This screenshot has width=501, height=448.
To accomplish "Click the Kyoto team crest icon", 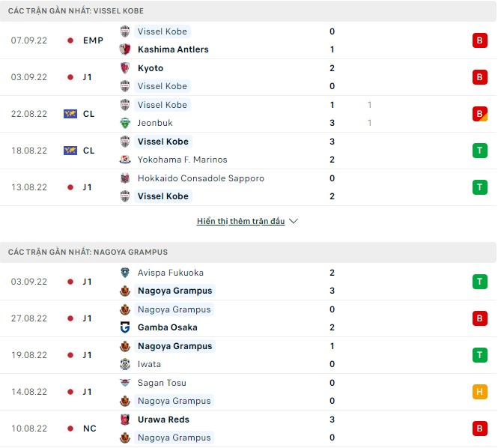I will pos(126,68).
